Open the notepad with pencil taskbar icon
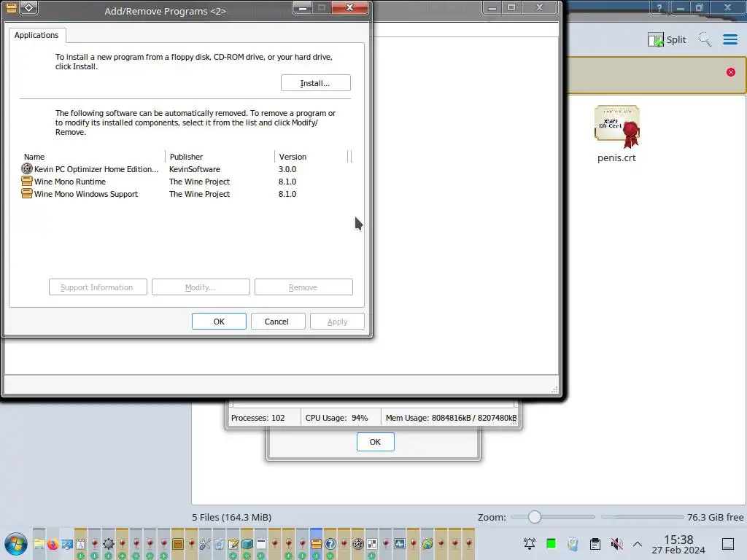 click(233, 544)
